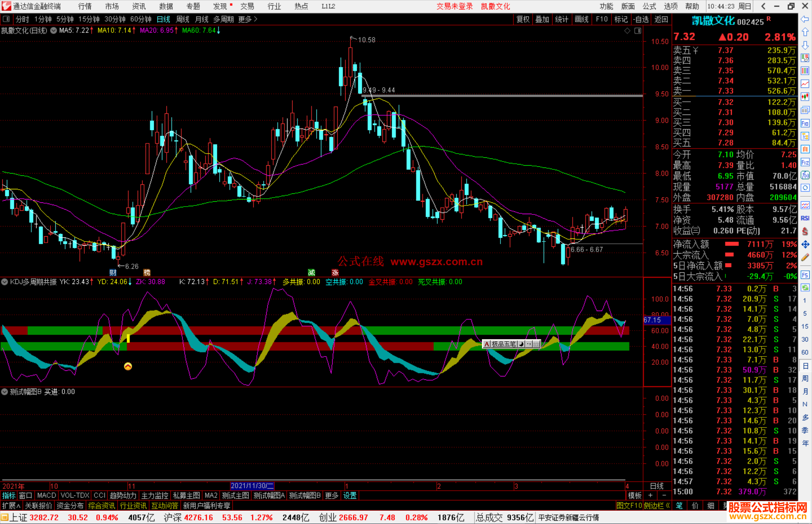This screenshot has height=524, width=812.
Task: Switch to the 月线 monthly period
Action: [x=201, y=19]
